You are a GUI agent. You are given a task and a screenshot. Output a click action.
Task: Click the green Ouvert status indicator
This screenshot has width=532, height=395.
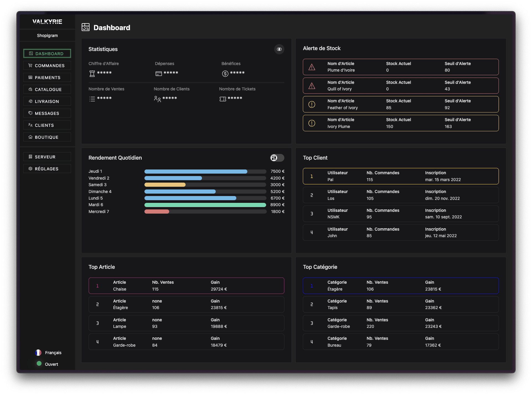[39, 364]
